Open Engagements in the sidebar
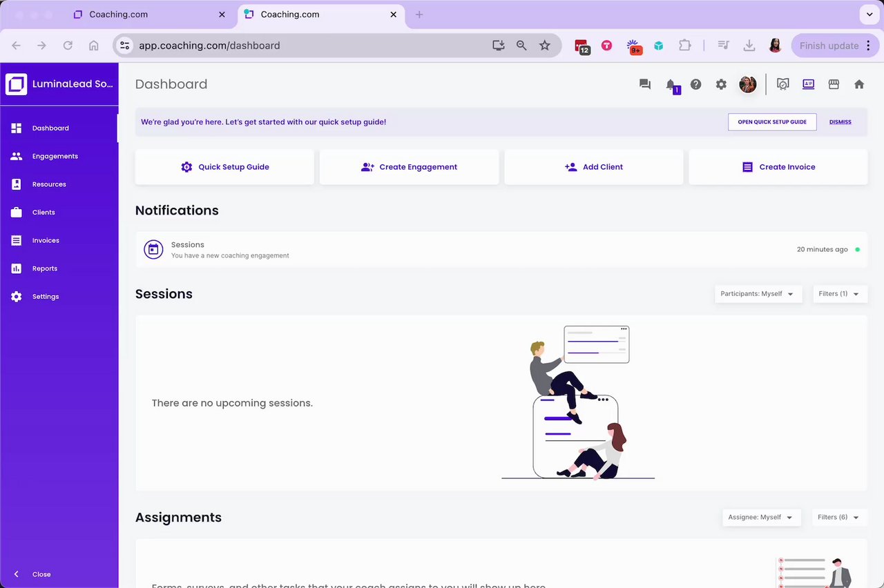884x588 pixels. (x=59, y=156)
